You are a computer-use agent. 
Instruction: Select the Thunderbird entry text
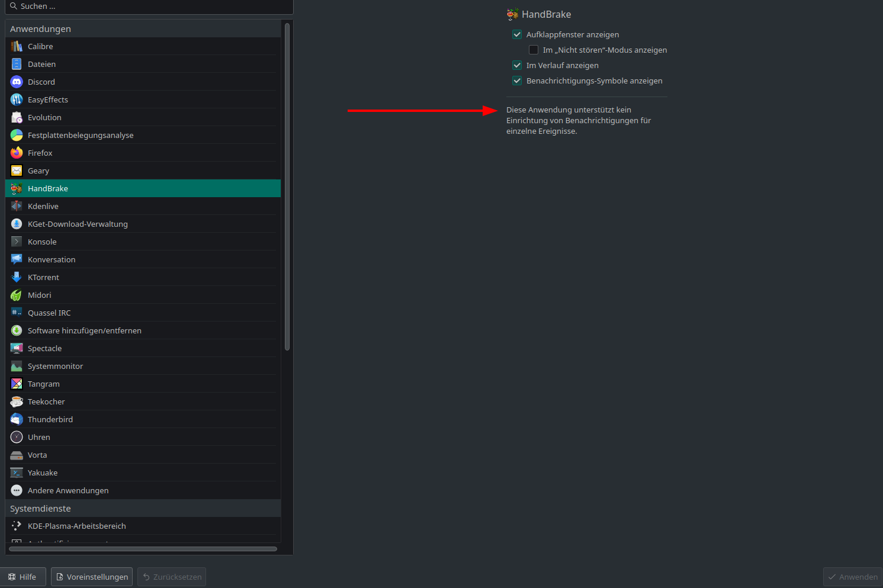click(50, 419)
